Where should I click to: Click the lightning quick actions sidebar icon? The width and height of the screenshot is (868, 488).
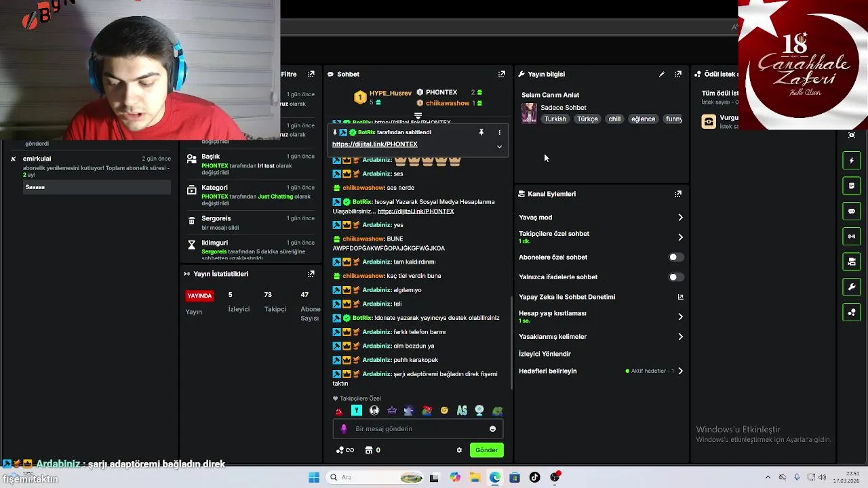point(852,161)
